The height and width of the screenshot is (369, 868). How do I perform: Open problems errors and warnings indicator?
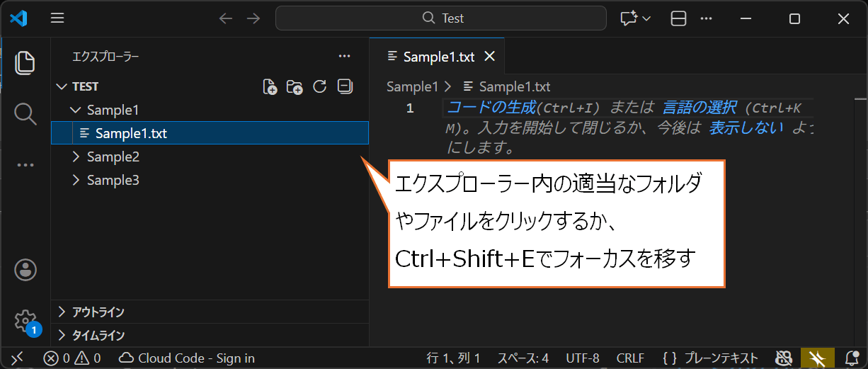click(x=72, y=358)
